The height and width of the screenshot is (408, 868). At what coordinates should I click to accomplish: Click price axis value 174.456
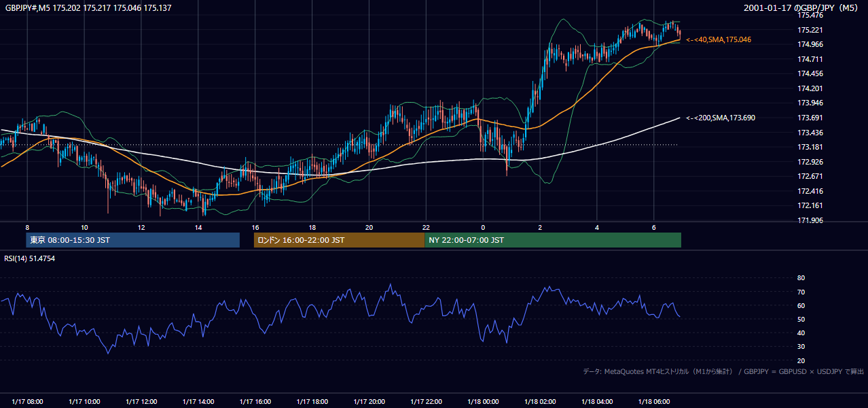pos(810,73)
